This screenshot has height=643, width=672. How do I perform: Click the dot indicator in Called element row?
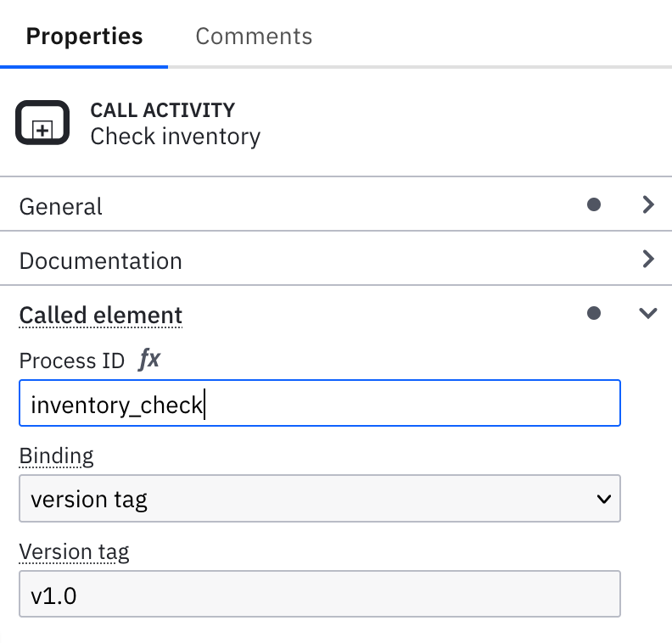594,313
